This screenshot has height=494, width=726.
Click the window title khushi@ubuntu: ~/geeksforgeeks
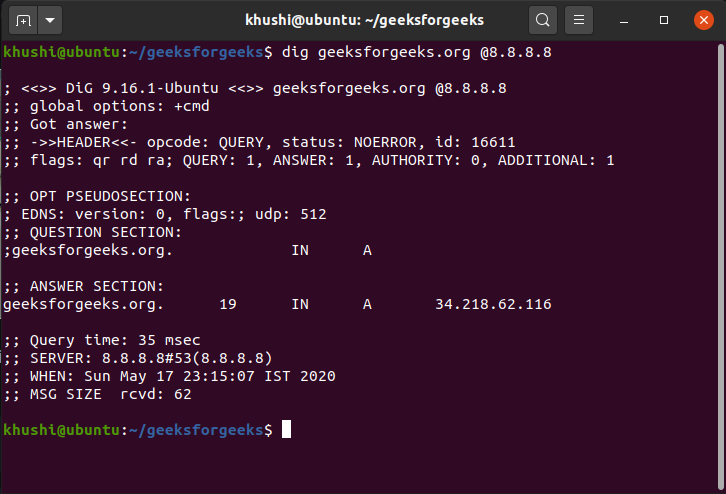(x=364, y=20)
